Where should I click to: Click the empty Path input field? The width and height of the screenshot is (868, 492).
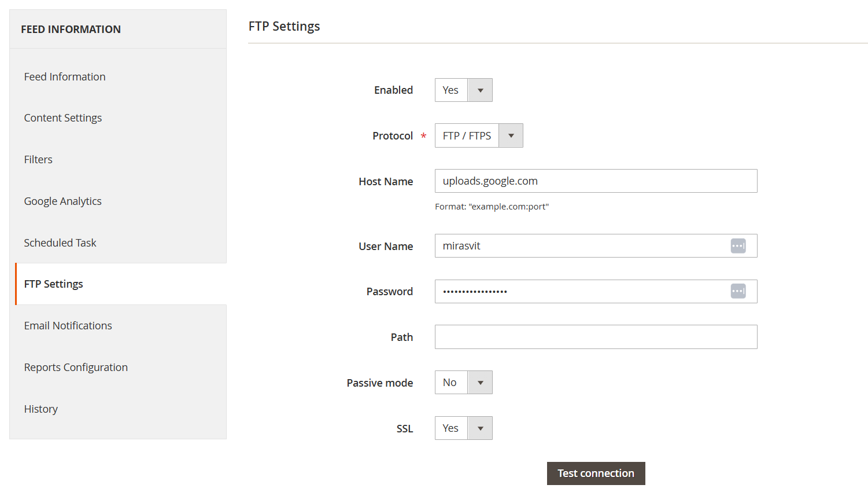coord(596,337)
